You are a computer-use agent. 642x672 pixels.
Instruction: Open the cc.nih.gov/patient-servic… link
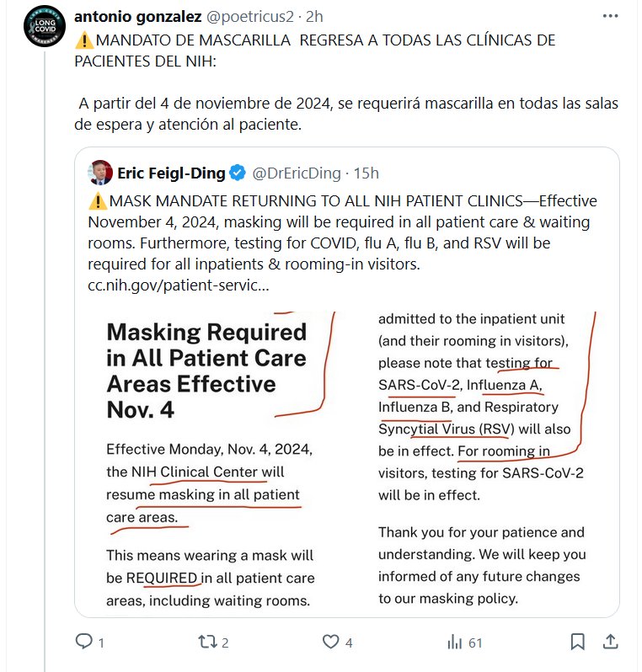[x=179, y=285]
